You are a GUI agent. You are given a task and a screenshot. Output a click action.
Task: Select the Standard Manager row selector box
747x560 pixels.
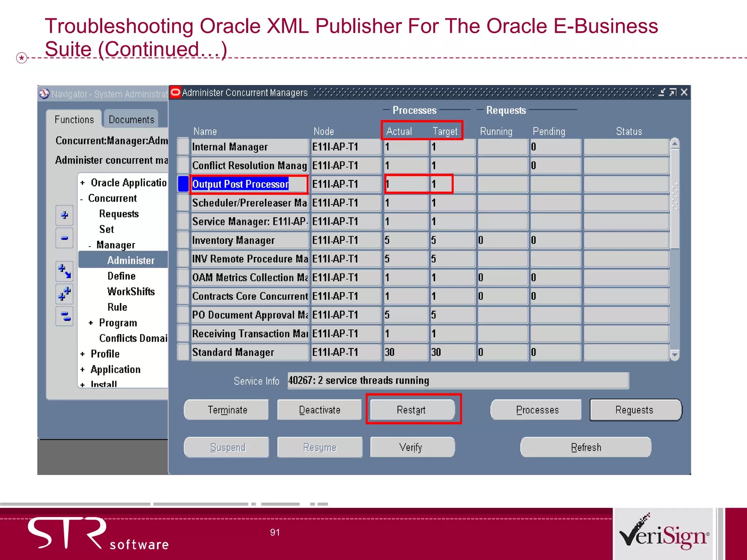pyautogui.click(x=183, y=352)
